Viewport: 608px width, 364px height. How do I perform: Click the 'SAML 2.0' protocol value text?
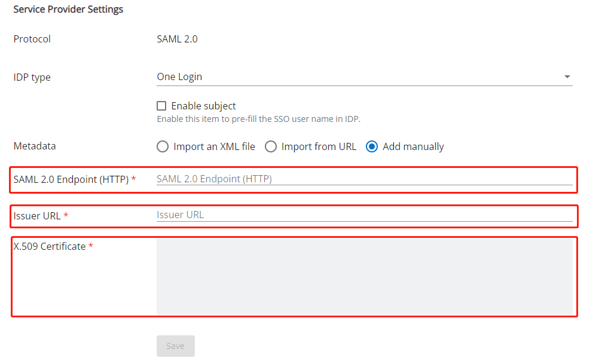pos(177,39)
